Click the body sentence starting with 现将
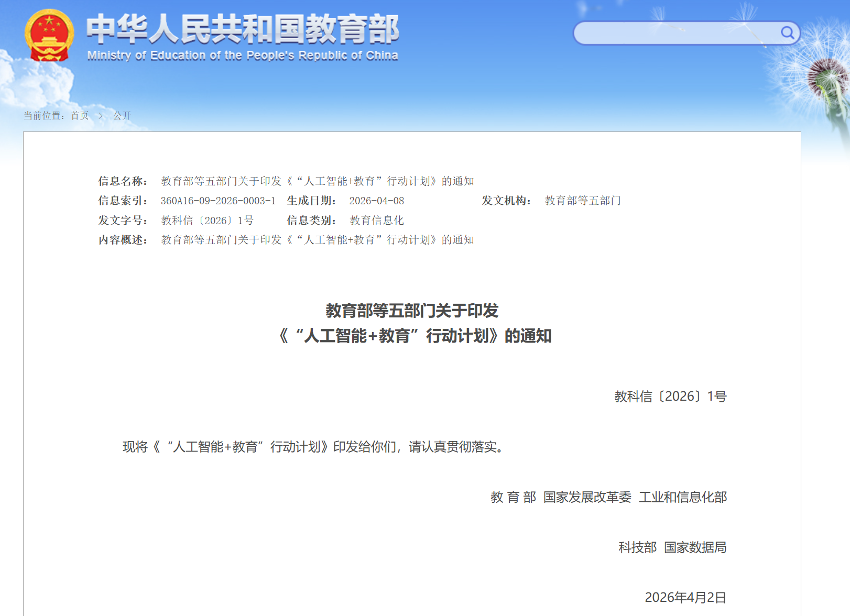Image resolution: width=850 pixels, height=616 pixels. [x=314, y=447]
